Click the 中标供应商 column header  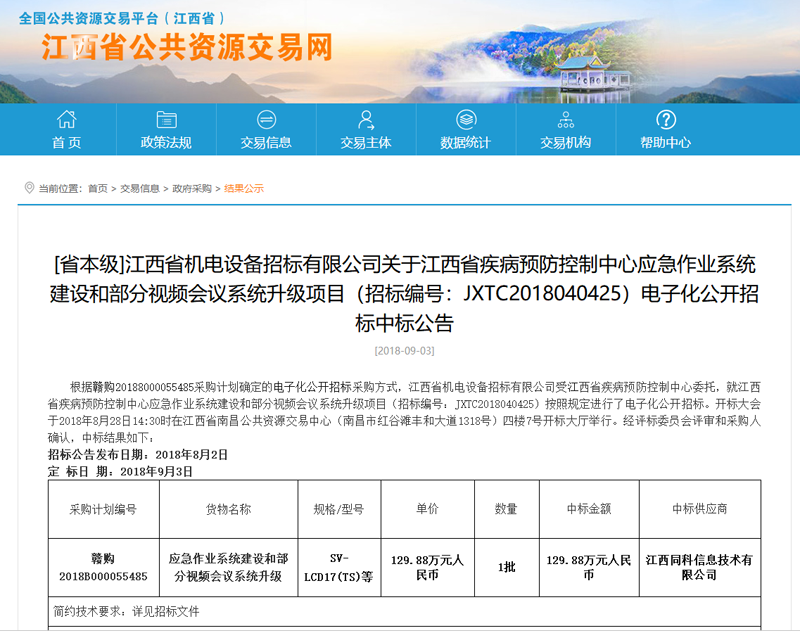[700, 509]
